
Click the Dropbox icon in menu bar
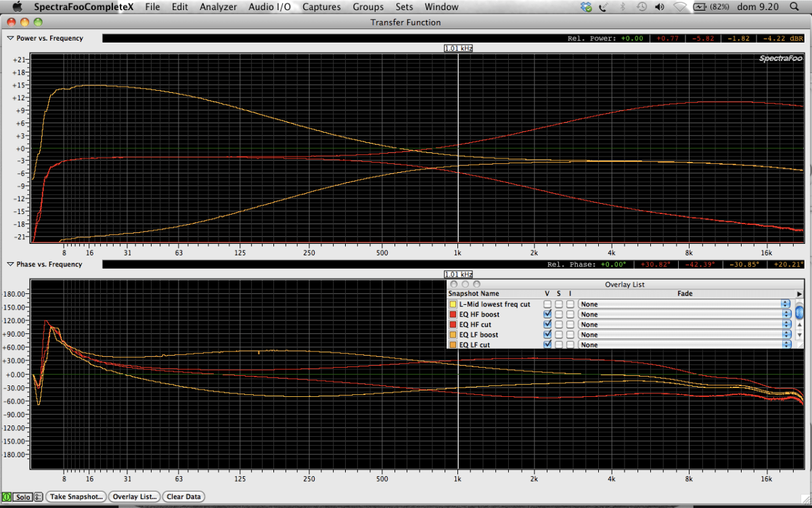pos(586,7)
